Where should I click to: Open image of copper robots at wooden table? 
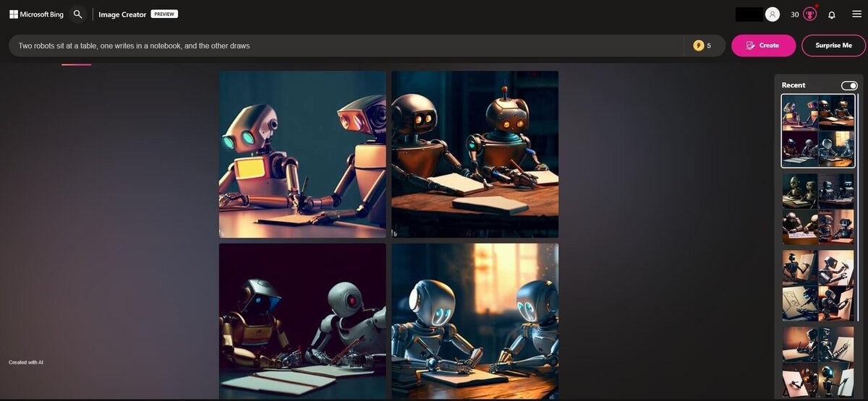[x=475, y=154]
